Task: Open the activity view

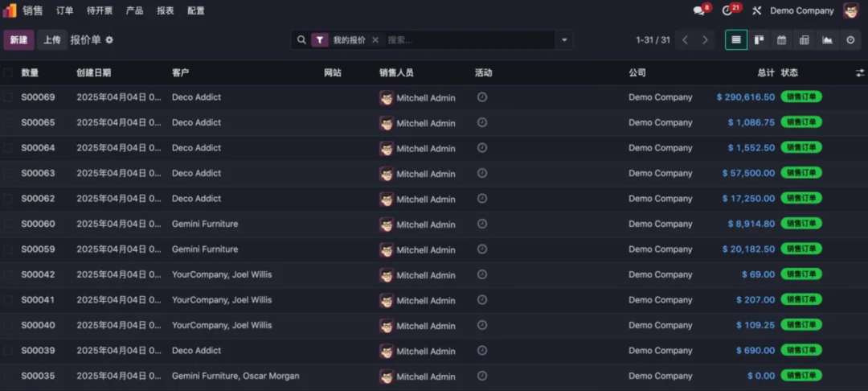Action: coord(850,40)
